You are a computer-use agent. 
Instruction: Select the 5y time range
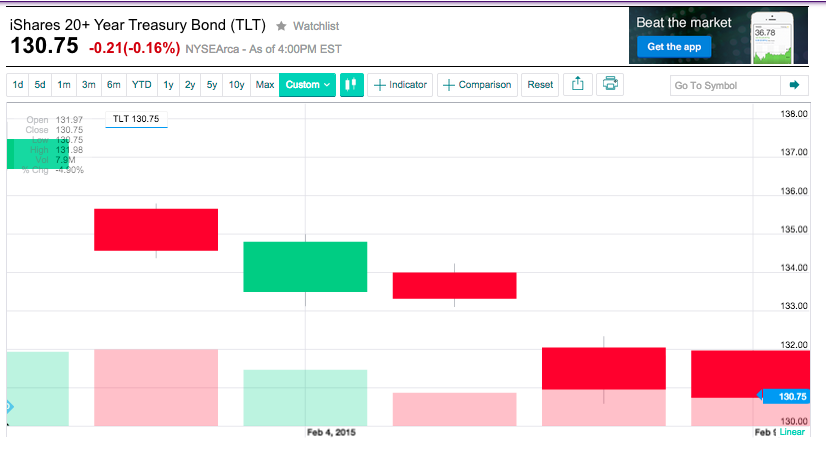click(212, 85)
